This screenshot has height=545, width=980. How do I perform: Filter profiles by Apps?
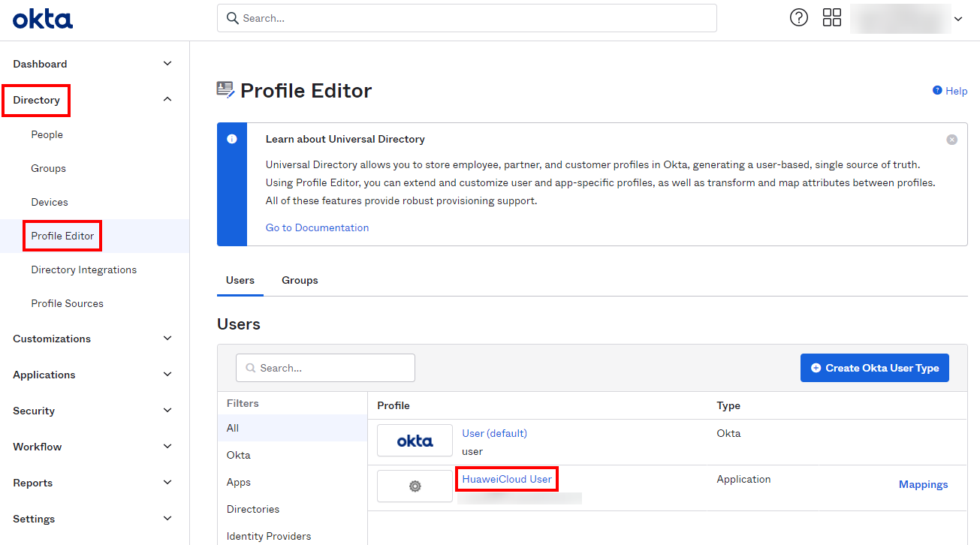tap(239, 482)
